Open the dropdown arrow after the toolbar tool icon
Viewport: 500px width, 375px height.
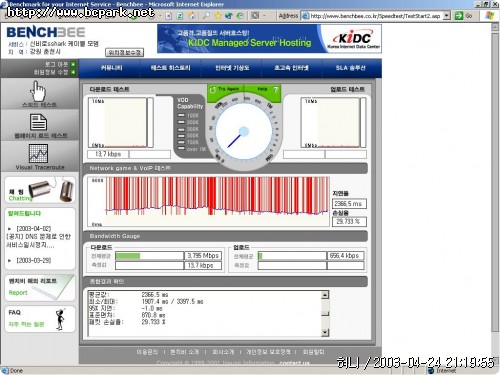264,16
